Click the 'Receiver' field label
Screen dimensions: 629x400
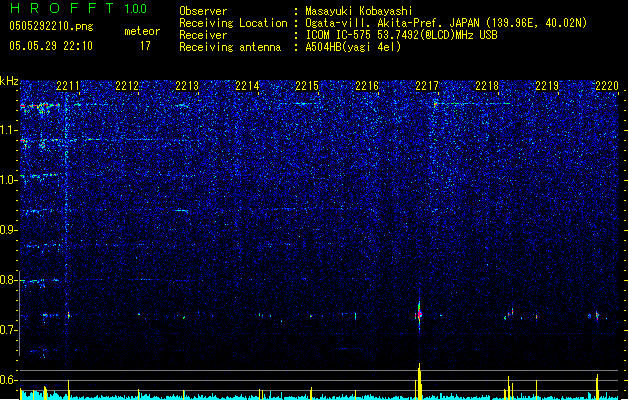tap(203, 35)
